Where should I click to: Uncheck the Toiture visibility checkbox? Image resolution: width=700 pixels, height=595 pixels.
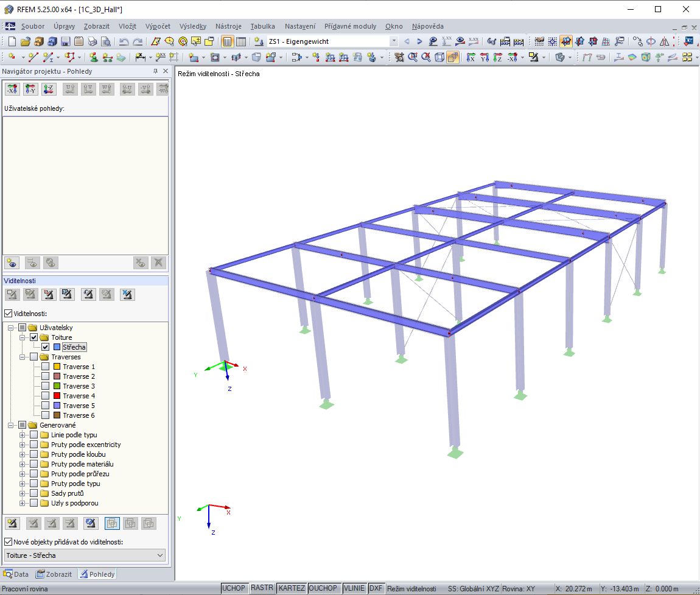(34, 337)
